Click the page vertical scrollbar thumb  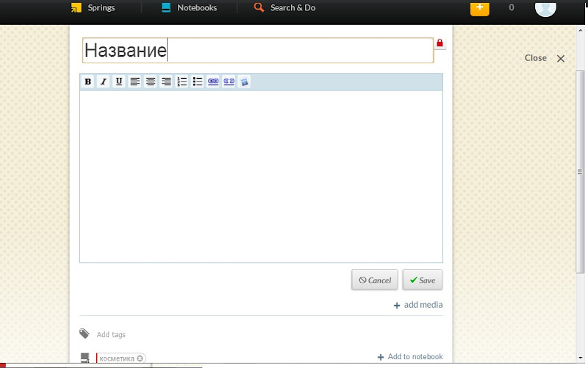(x=580, y=171)
